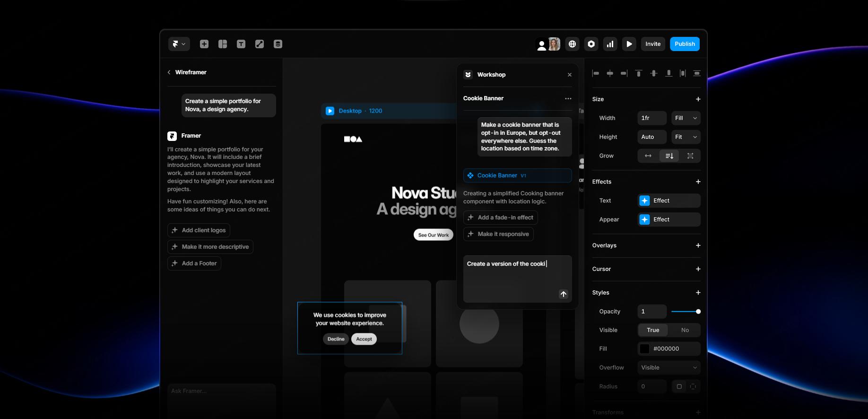Click the Appear effect blue sparkle icon
Screen dimensions: 868x419
click(644, 219)
